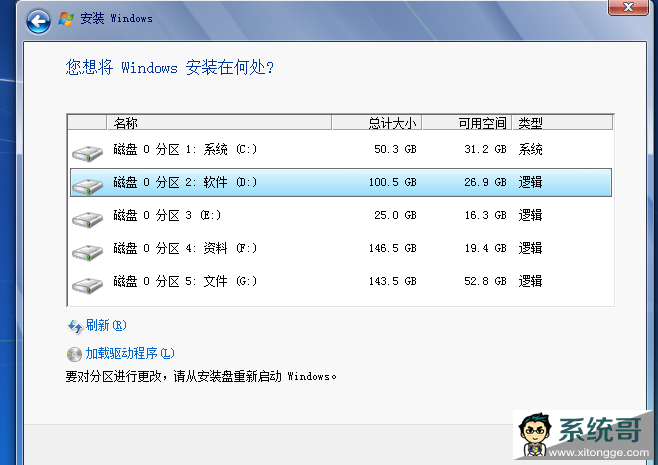
Task: Click the 26.9 GB free space cell
Action: 486,183
